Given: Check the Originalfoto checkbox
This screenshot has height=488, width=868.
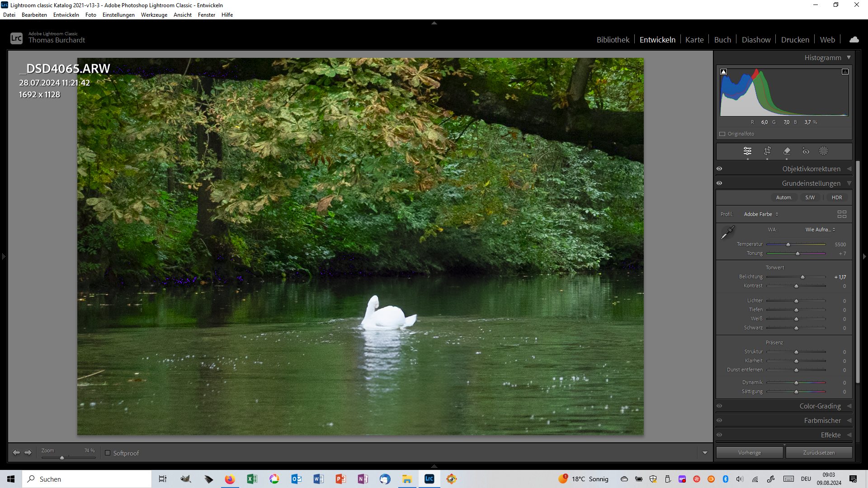Looking at the screenshot, I should pyautogui.click(x=722, y=134).
